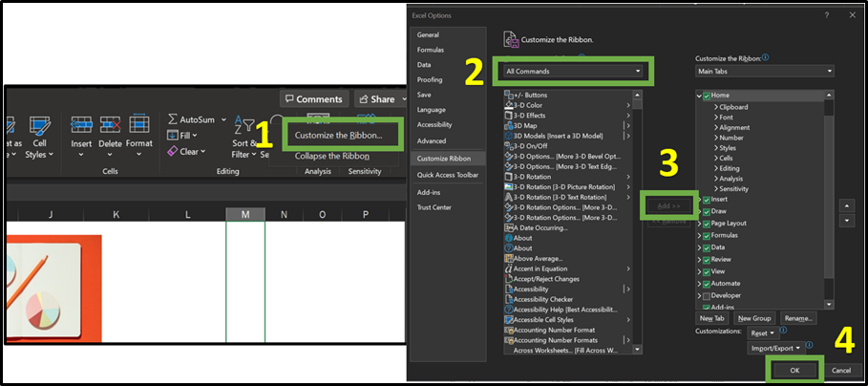
Task: Open the Proofing options category
Action: click(430, 79)
